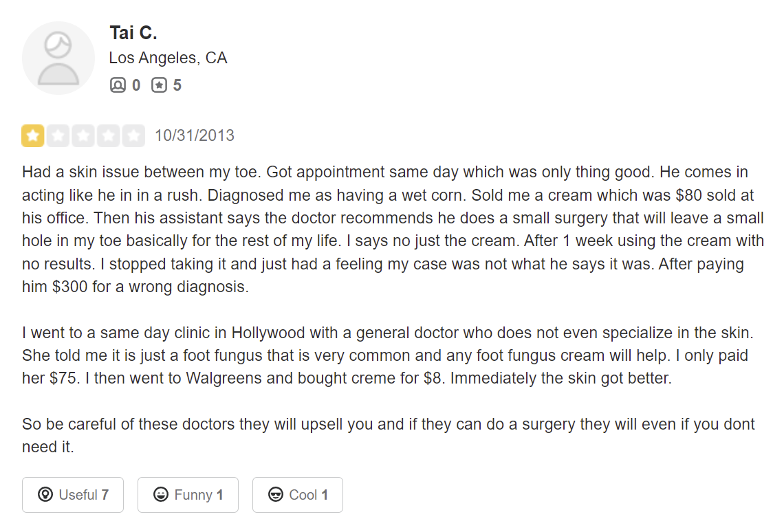Open Tai C.'s profile name link
The height and width of the screenshot is (532, 784).
click(133, 32)
